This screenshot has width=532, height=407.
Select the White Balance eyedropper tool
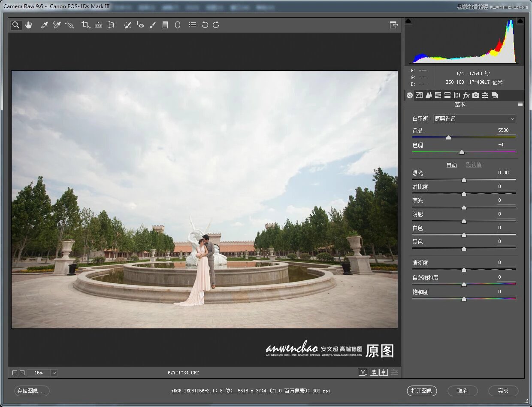(44, 25)
